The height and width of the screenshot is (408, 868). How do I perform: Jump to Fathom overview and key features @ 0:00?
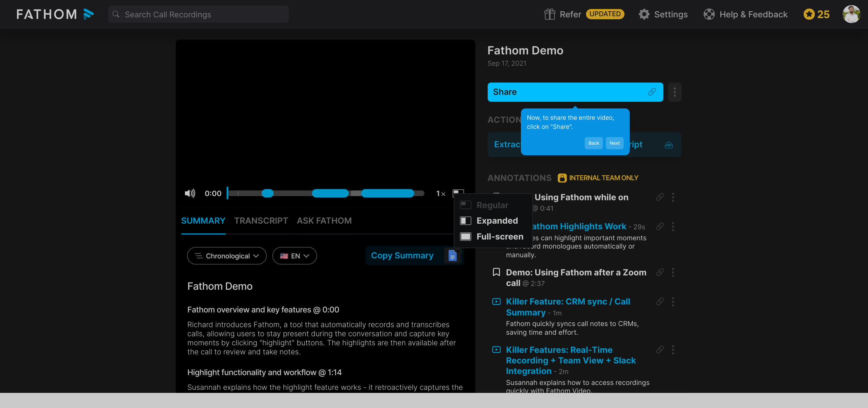tap(263, 310)
